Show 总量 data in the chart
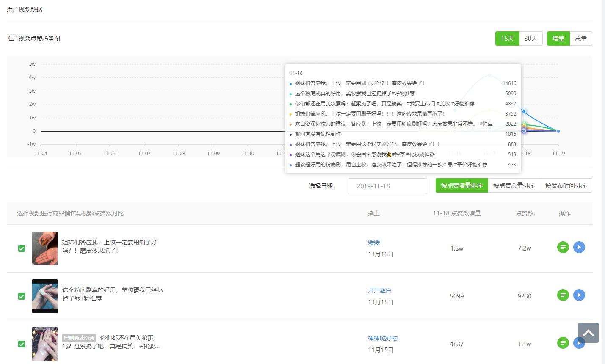 coord(581,39)
